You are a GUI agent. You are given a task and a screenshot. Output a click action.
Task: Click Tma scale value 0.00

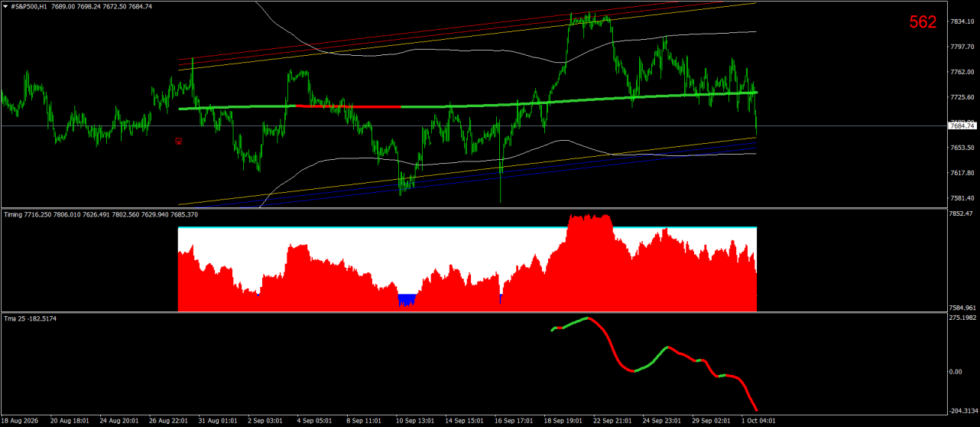[x=956, y=372]
